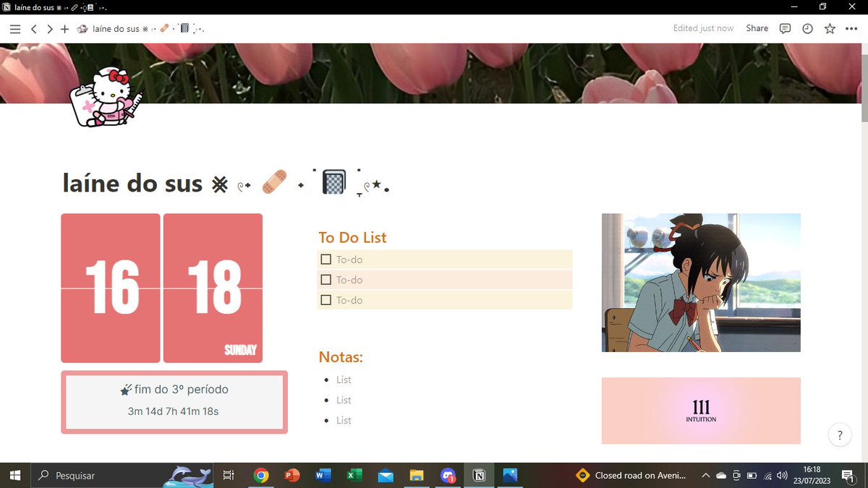
Task: Click the second 'List' bullet item
Action: point(344,400)
